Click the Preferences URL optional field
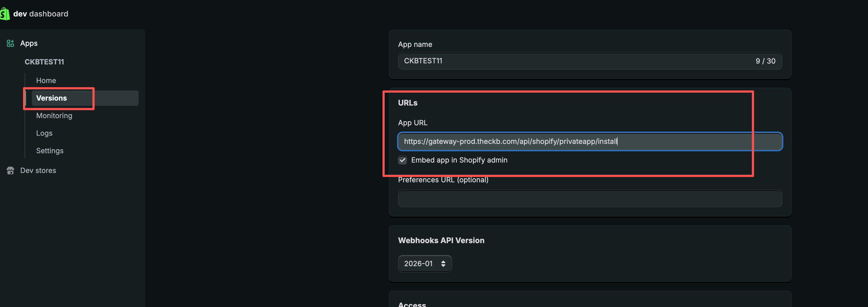Viewport: 868px width, 307px height. pos(590,198)
